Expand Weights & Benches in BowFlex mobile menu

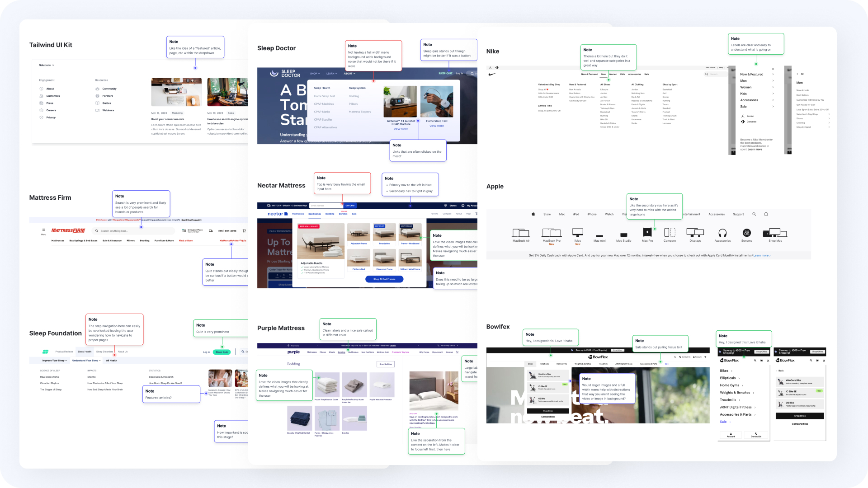(737, 393)
